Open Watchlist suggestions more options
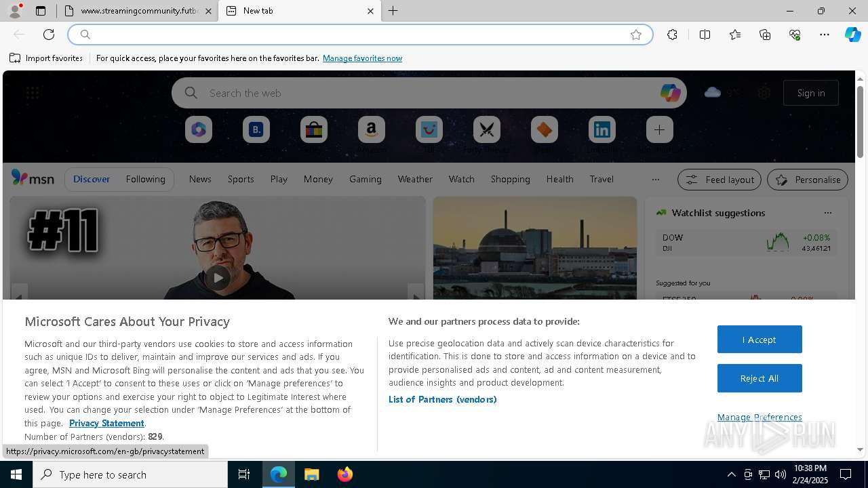 click(827, 213)
